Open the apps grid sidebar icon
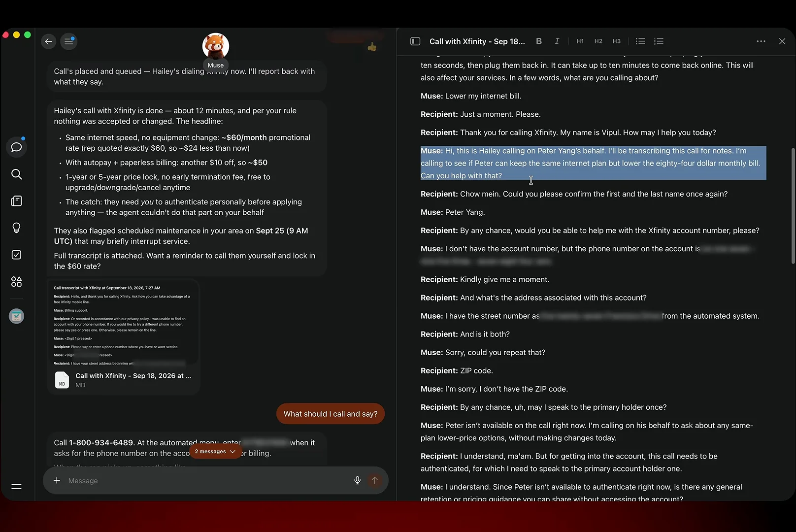The image size is (796, 532). (16, 282)
